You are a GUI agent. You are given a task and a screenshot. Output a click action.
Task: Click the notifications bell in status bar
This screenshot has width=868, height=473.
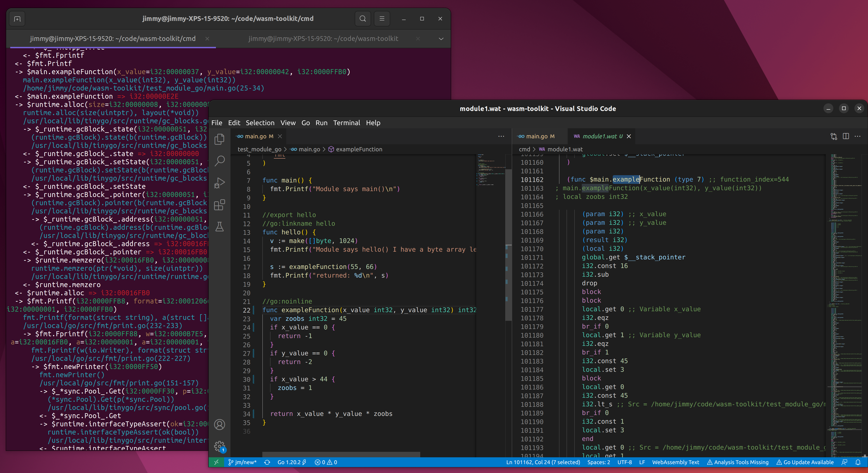point(858,462)
